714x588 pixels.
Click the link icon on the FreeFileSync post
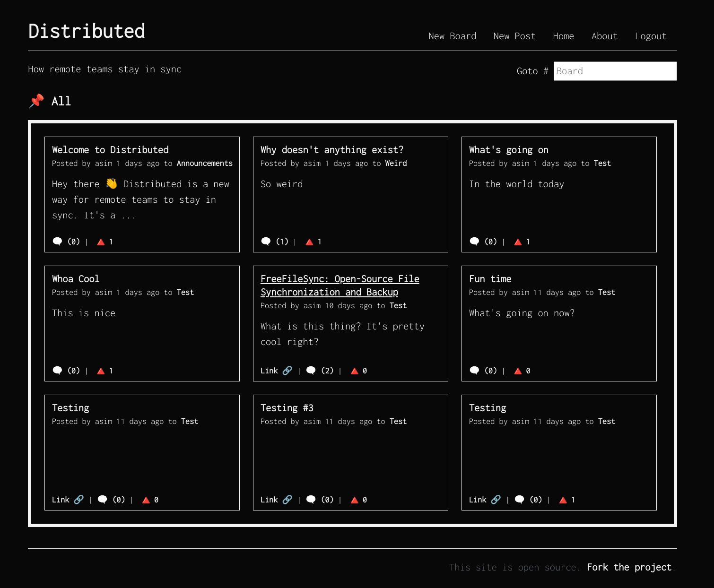288,371
